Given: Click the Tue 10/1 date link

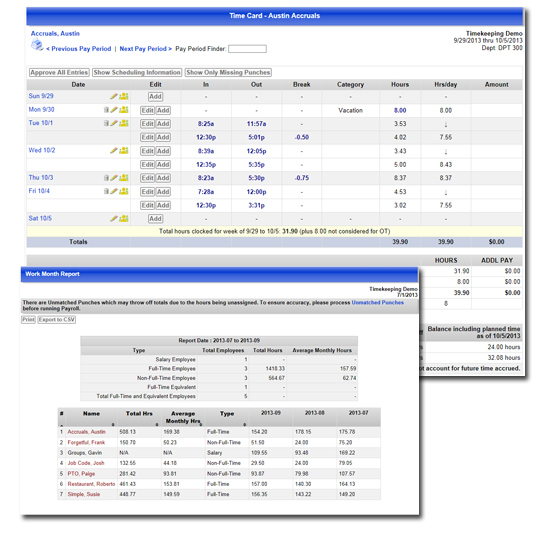Looking at the screenshot, I should tap(41, 123).
